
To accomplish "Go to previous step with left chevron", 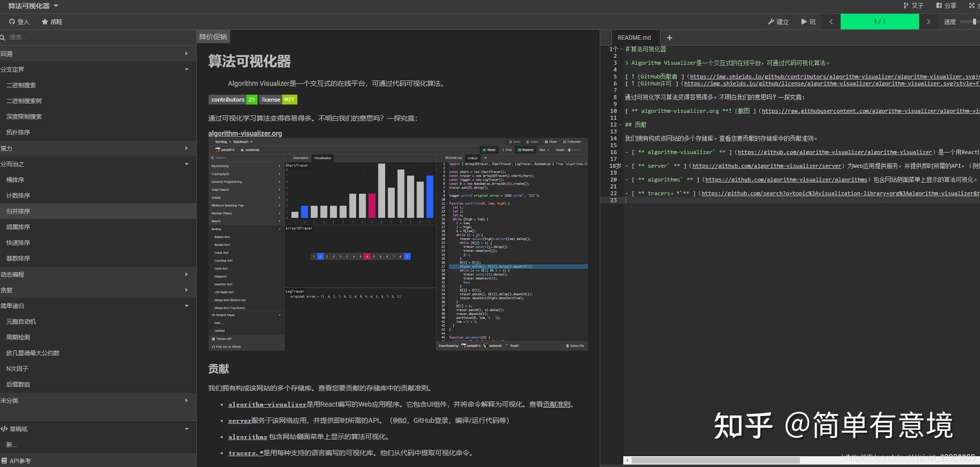I will click(x=831, y=22).
